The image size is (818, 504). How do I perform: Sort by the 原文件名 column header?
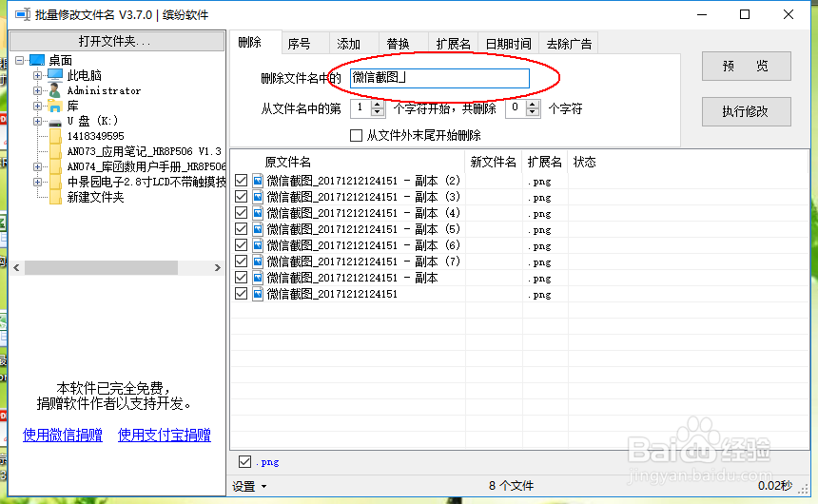coord(347,163)
